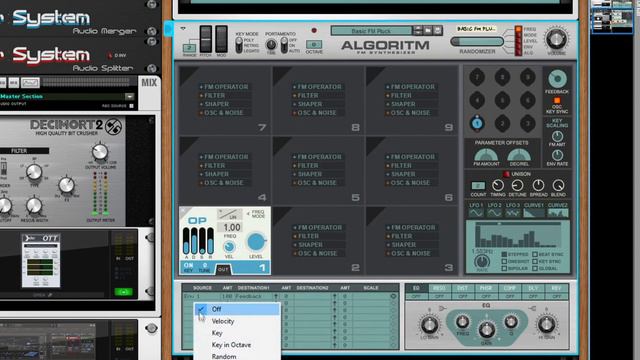
Task: Select routing node 4 in algorithm matrix
Action: 477,100
